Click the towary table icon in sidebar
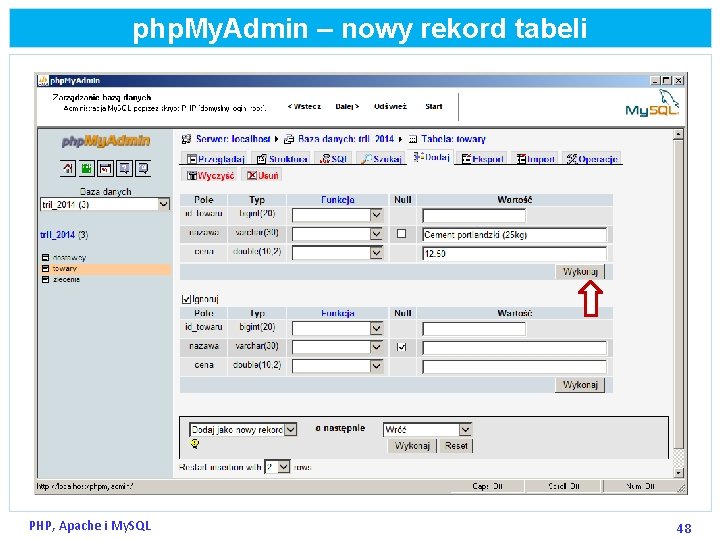This screenshot has height=540, width=720. click(x=45, y=269)
